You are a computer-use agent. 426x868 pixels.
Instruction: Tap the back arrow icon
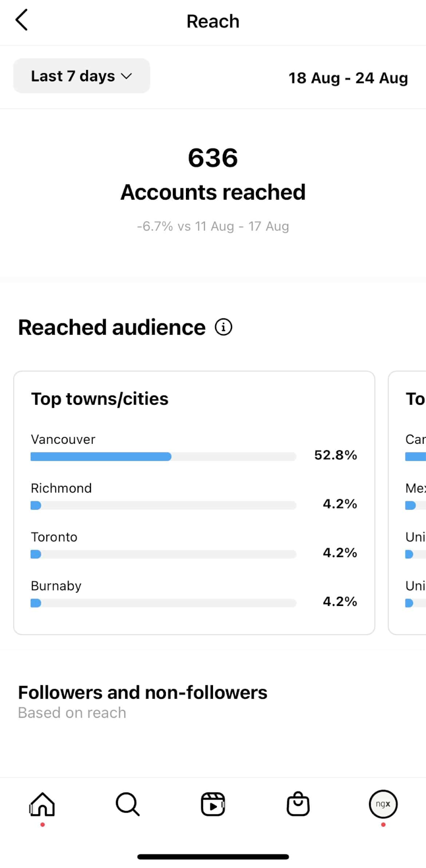coord(22,21)
